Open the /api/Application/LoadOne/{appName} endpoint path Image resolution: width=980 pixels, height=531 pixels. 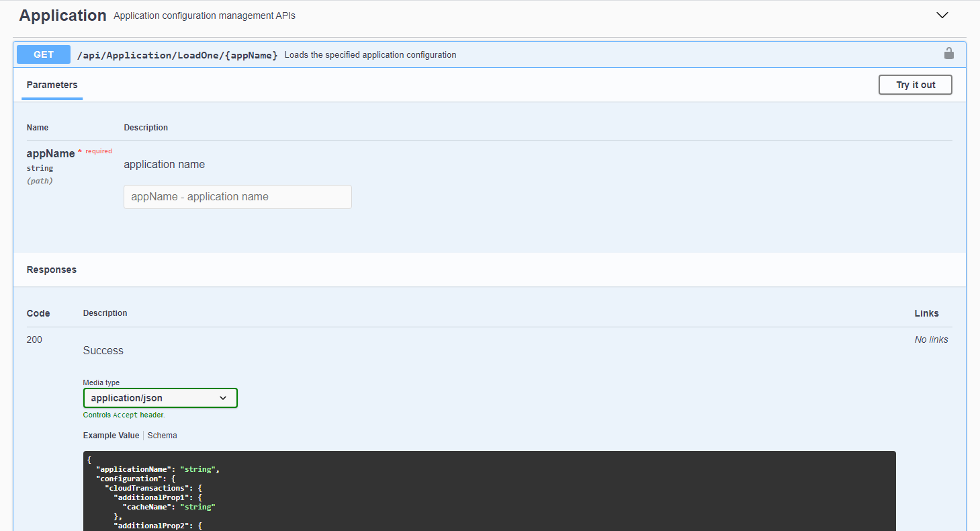177,55
